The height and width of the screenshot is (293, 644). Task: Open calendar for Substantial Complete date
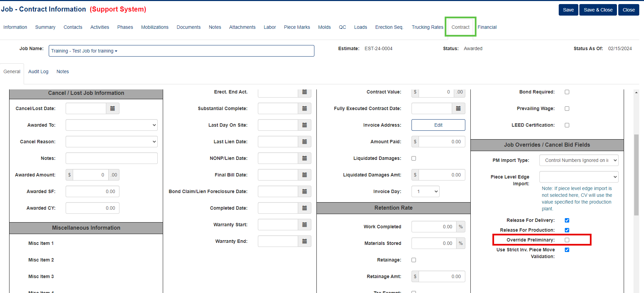(305, 108)
